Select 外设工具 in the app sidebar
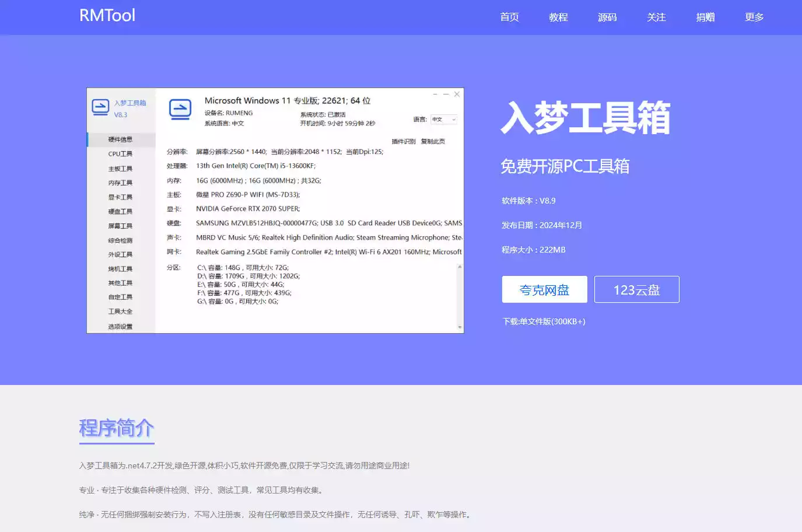Viewport: 802px width, 532px height. pyautogui.click(x=120, y=254)
